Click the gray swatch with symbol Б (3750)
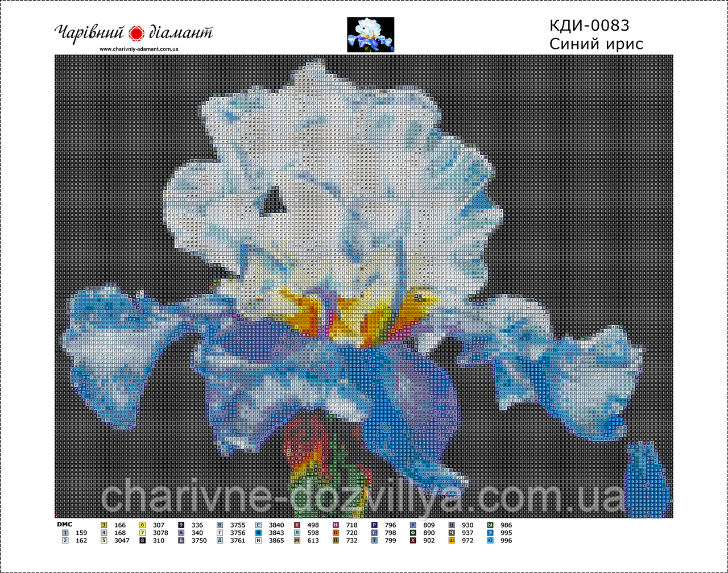Viewport: 728px width, 573px height. (x=181, y=541)
